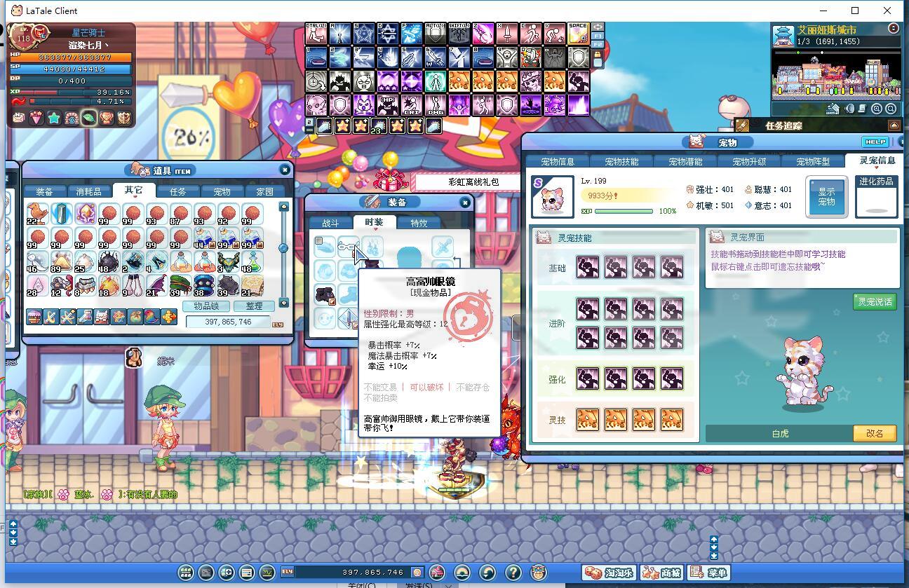Screen dimensions: 909x588
Task: Click the 显示宠物 show pet button
Action: (826, 197)
